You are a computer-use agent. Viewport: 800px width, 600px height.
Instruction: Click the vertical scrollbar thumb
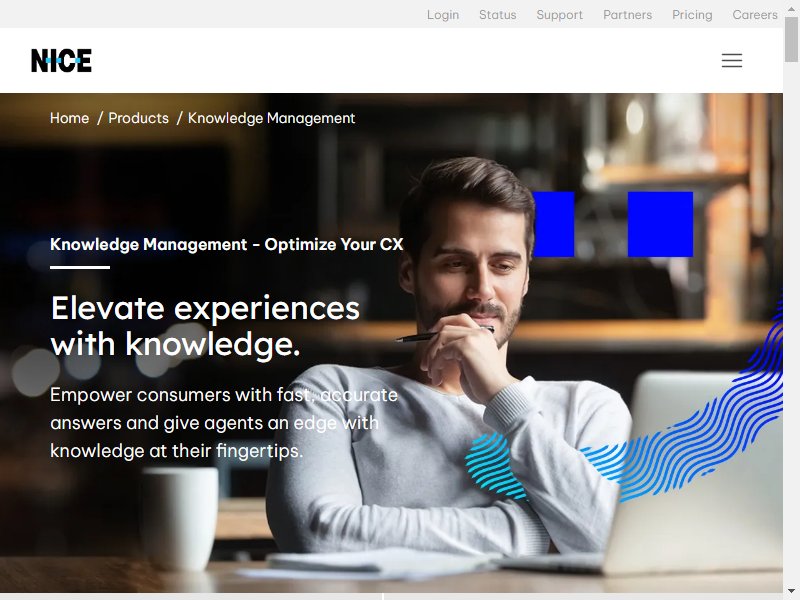click(791, 40)
